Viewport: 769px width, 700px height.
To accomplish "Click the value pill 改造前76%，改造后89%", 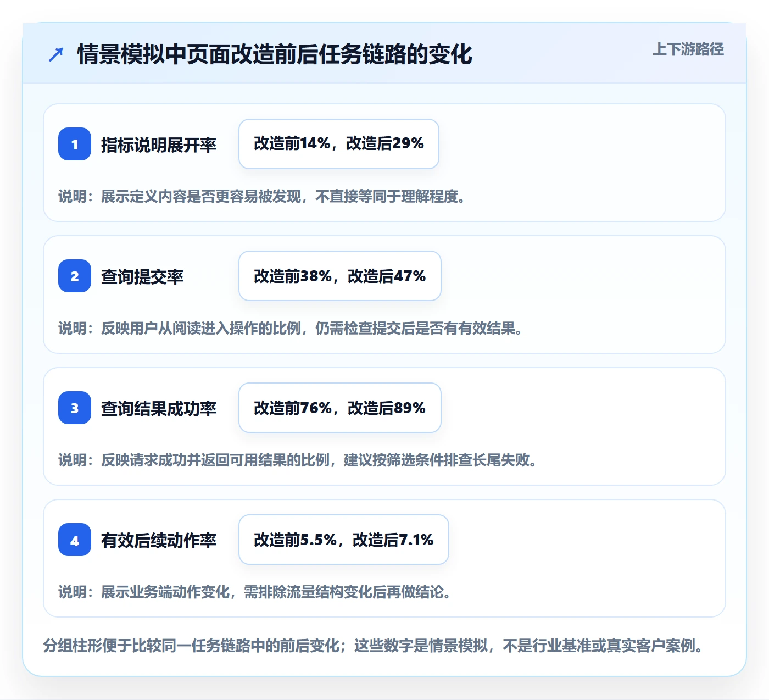I will click(340, 408).
